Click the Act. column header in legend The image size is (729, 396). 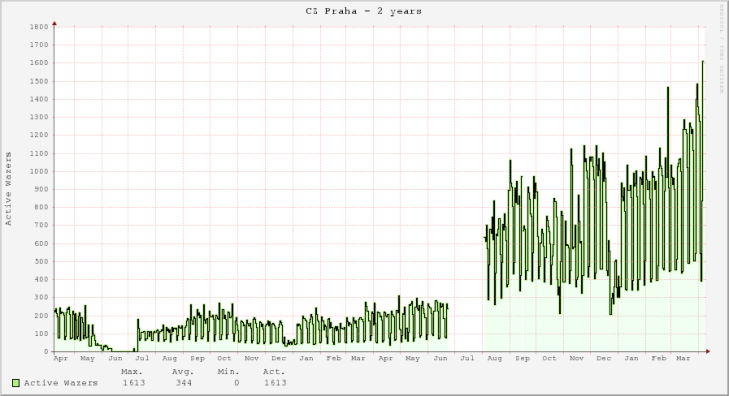(x=274, y=372)
